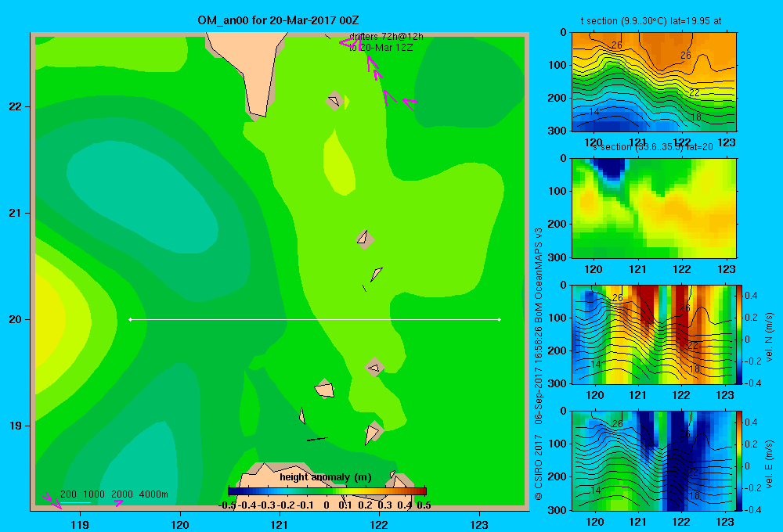Open the temperature section plot
The width and height of the screenshot is (783, 532).
click(x=654, y=82)
